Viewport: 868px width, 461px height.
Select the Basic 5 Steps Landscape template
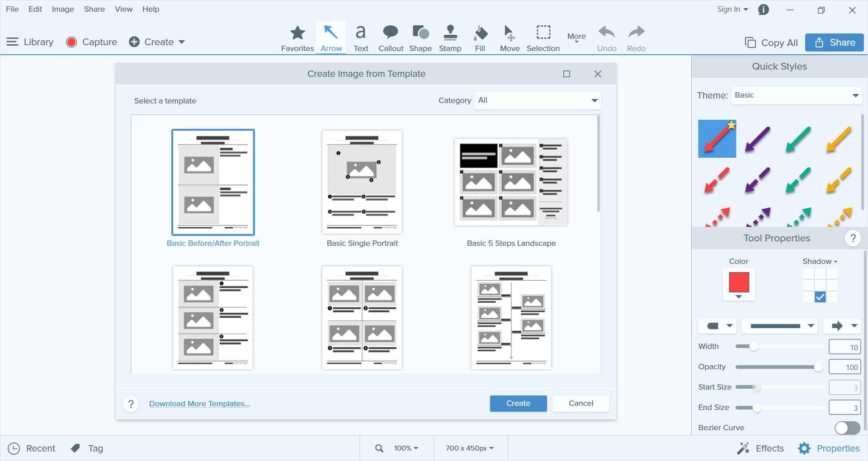(x=510, y=182)
